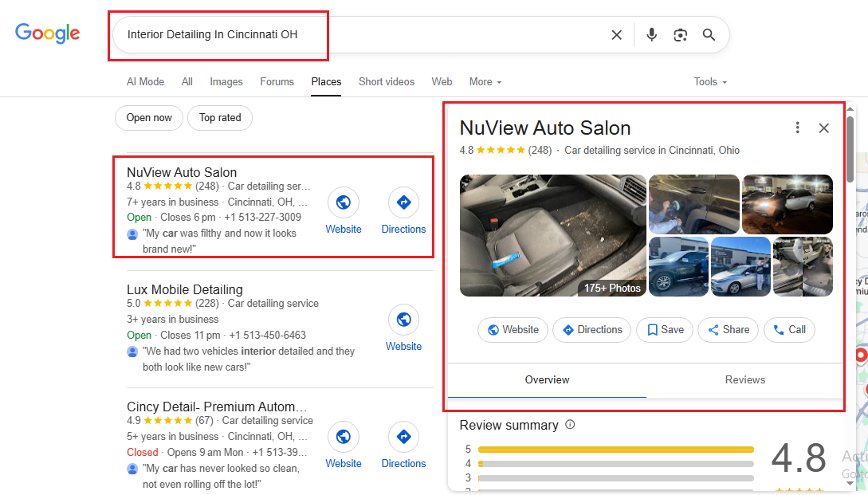Open more options for NuView panel
Image resolution: width=868 pixels, height=495 pixels.
tap(797, 128)
